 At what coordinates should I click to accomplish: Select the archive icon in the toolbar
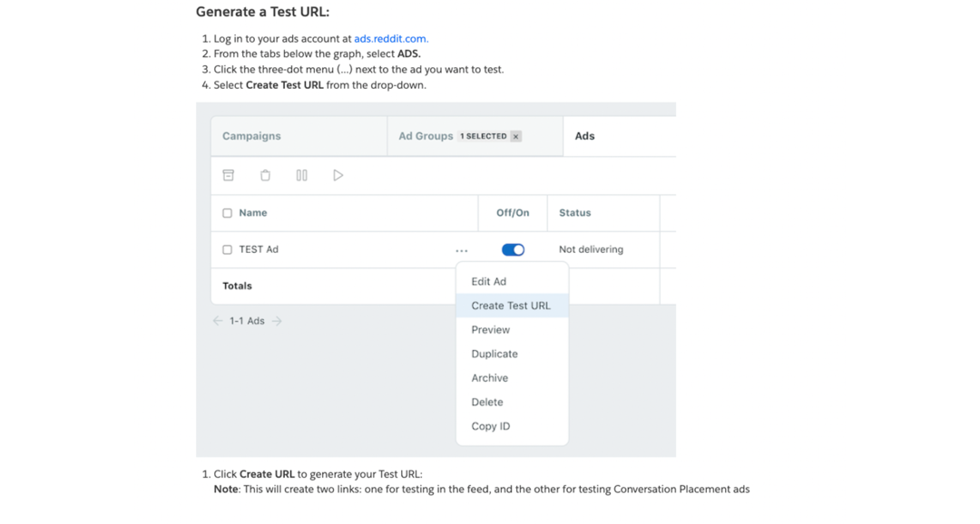point(229,175)
